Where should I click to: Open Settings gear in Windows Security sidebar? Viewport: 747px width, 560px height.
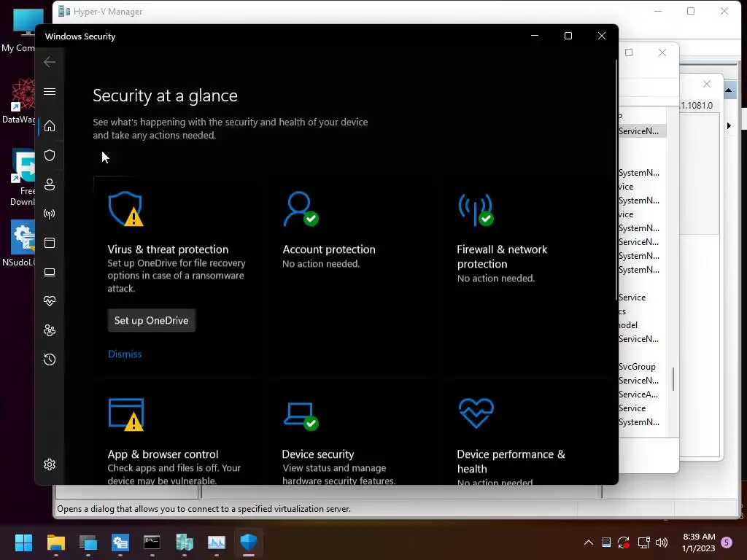(50, 464)
